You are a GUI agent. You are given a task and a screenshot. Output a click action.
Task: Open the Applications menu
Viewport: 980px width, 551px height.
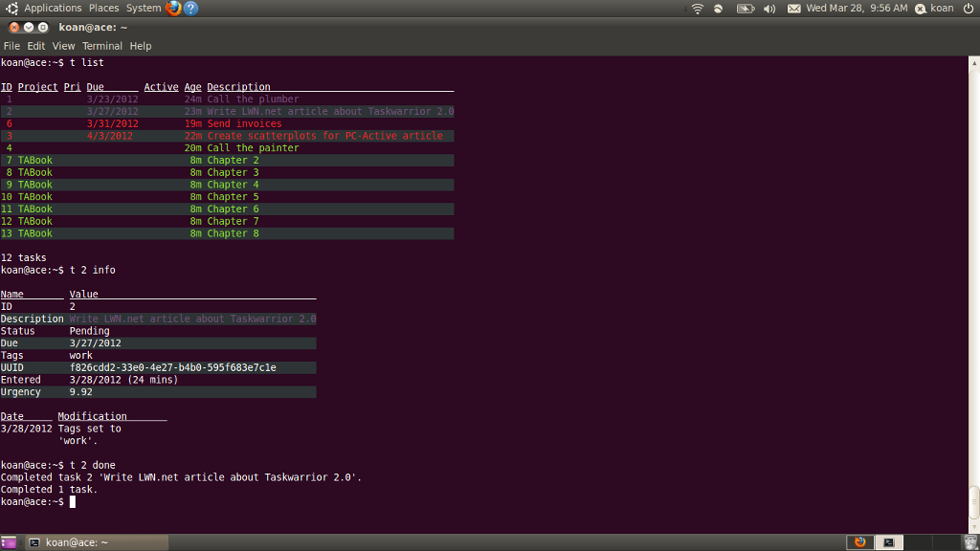click(x=54, y=8)
